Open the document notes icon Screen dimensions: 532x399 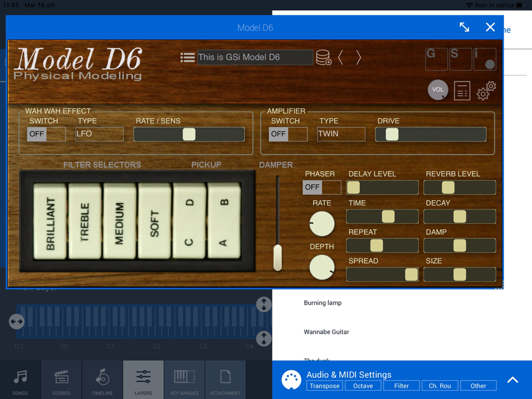pos(462,90)
